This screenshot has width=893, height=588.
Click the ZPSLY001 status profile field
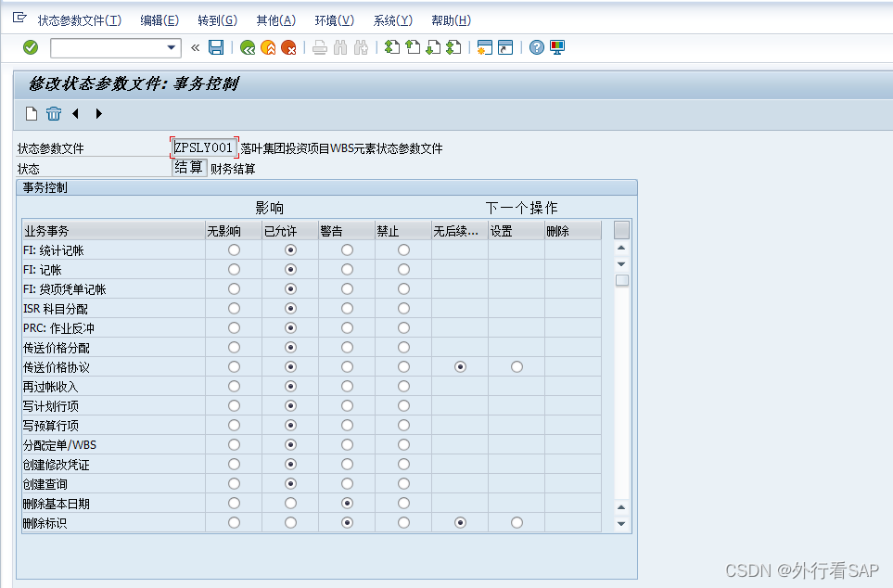pyautogui.click(x=204, y=147)
